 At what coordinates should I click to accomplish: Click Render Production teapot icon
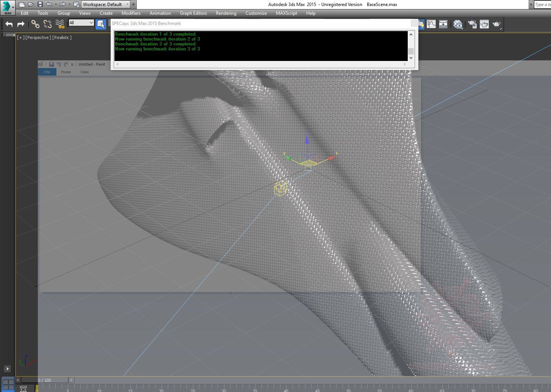497,24
